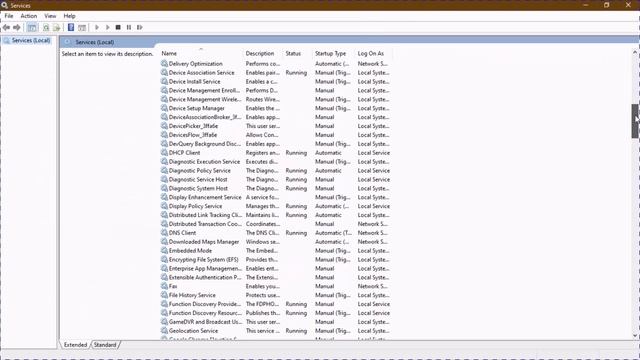Viewport: 640px width, 360px height.
Task: Toggle the Show/Hide Console Tree icon
Action: [x=32, y=27]
